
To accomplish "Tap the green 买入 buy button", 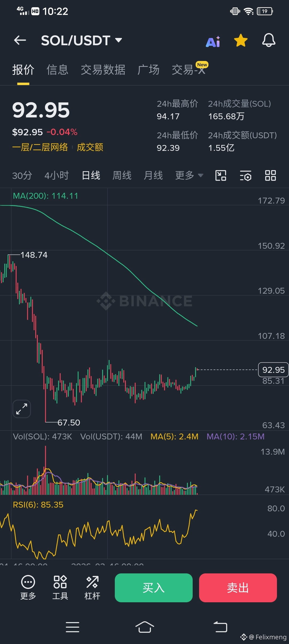I will pyautogui.click(x=154, y=588).
